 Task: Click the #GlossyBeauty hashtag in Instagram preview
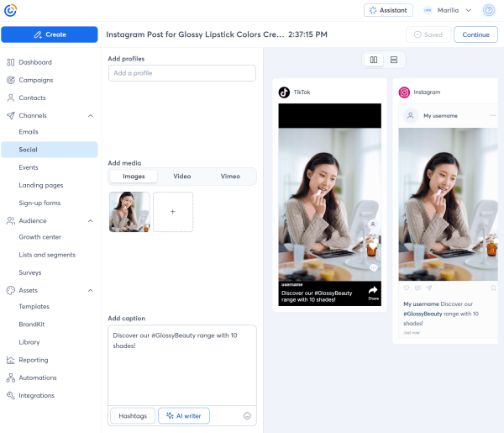coord(423,314)
